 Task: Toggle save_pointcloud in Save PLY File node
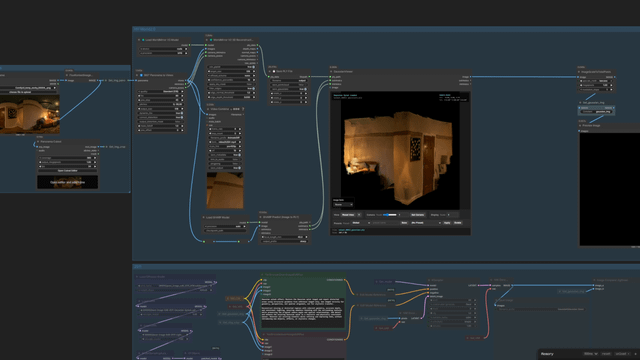pyautogui.click(x=289, y=85)
